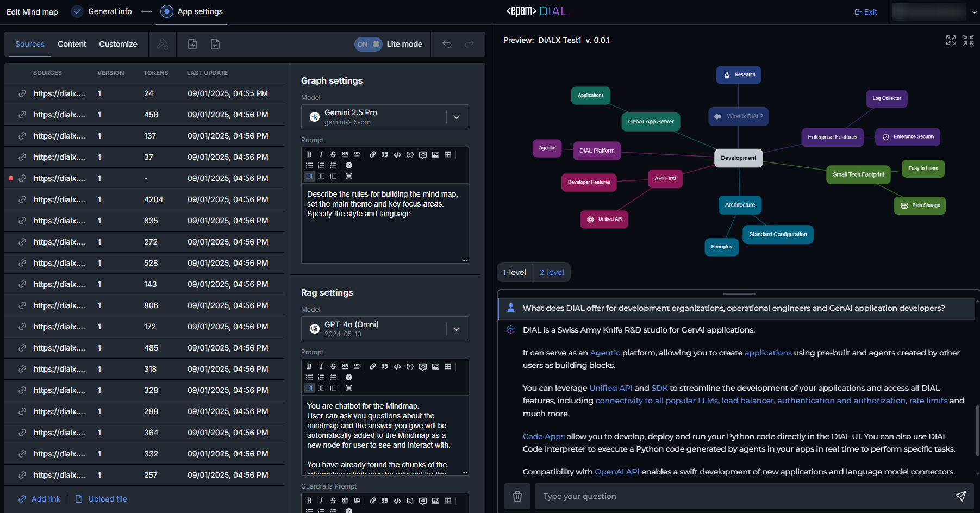
Task: Expand the user account menu chevron
Action: 974,11
